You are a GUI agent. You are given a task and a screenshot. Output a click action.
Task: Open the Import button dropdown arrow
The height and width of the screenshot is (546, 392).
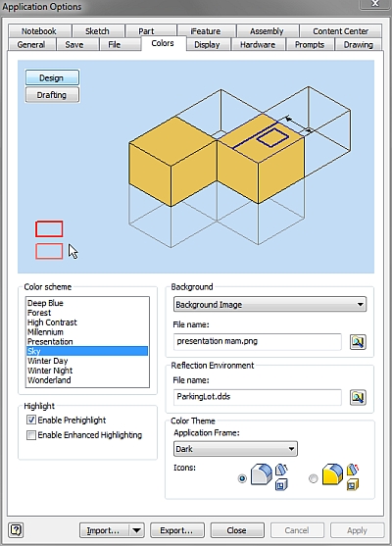click(x=137, y=530)
